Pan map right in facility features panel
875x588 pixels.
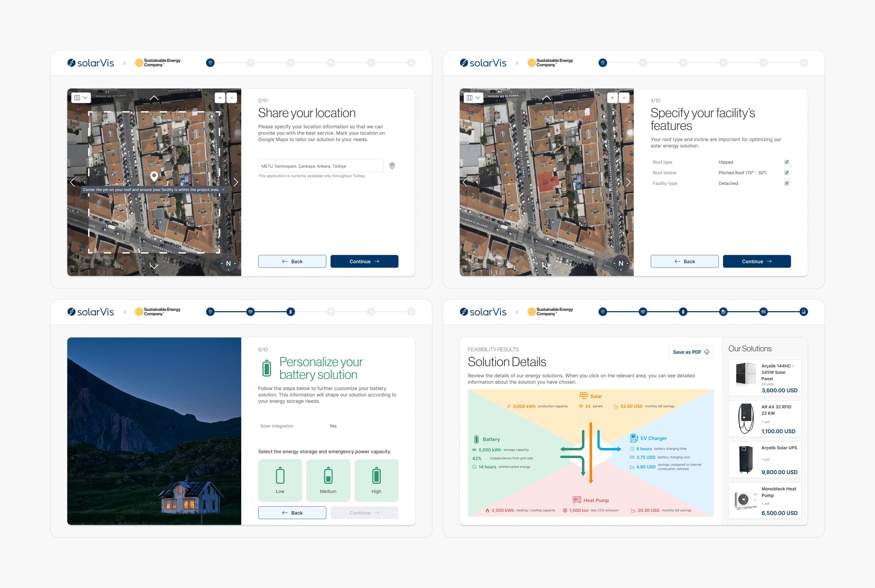pyautogui.click(x=628, y=182)
